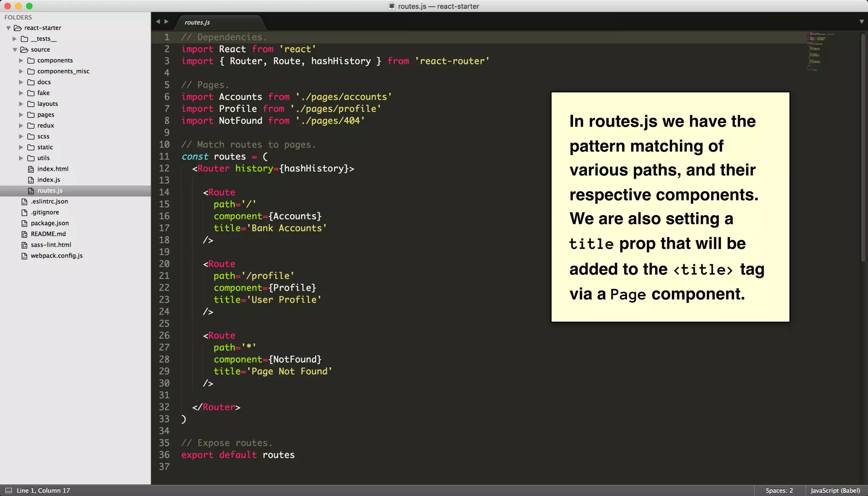868x496 pixels.
Task: Place cursor on 'export default routes' line
Action: tap(238, 455)
